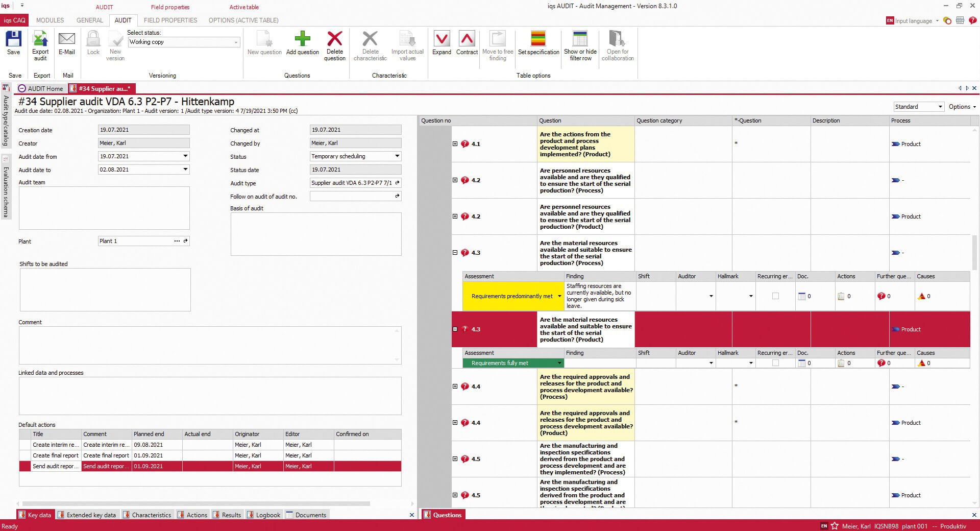Add a new question with the green plus icon
Screen dimensions: 980x531
pos(302,43)
